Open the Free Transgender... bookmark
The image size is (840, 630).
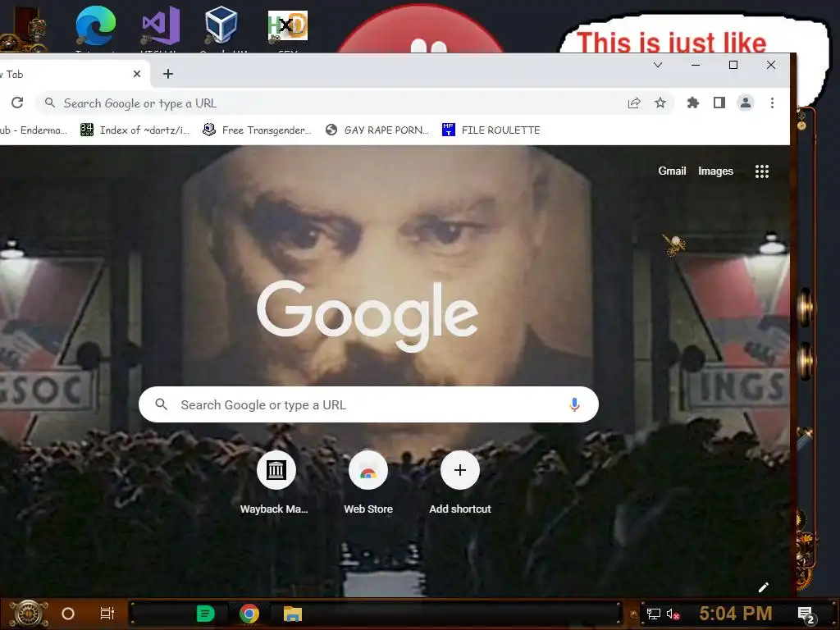tap(257, 130)
